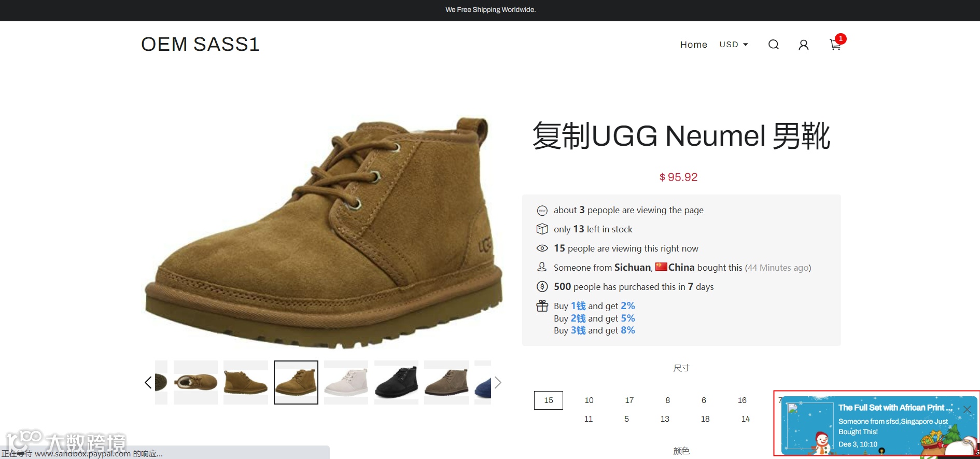
Task: Click 'Buy 3钱 and get 8%' offer
Action: pos(594,330)
